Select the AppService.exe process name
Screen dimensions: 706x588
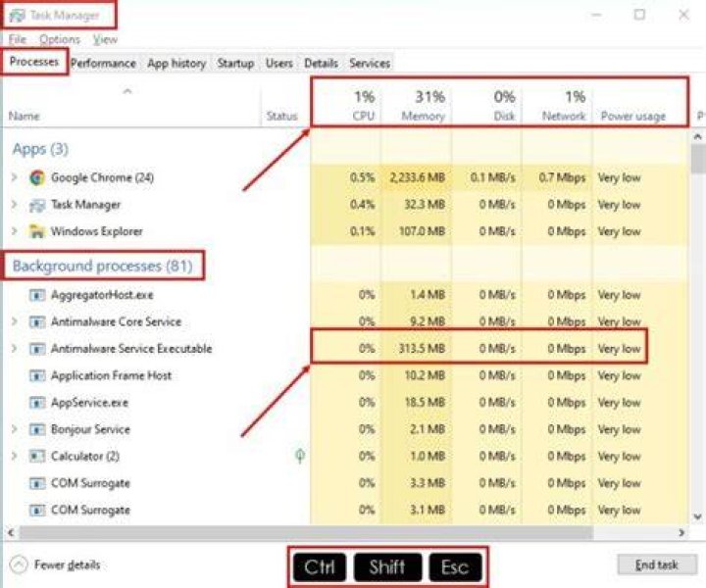coord(89,403)
